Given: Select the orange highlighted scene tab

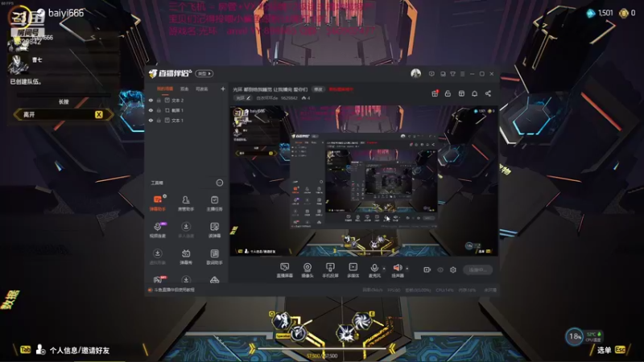Looking at the screenshot, I should (165, 88).
